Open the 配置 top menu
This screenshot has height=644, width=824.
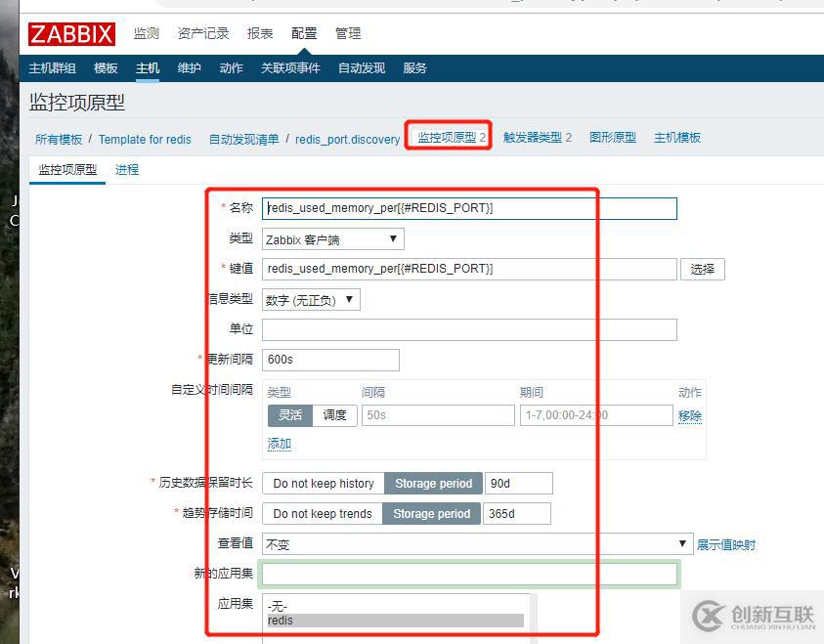tap(304, 33)
